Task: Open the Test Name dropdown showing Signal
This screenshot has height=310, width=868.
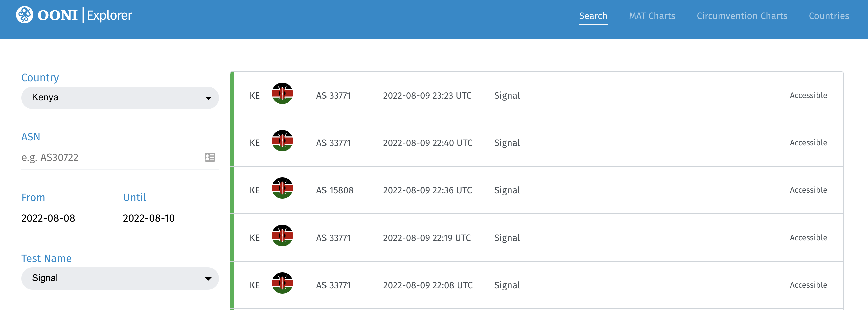Action: (120, 278)
